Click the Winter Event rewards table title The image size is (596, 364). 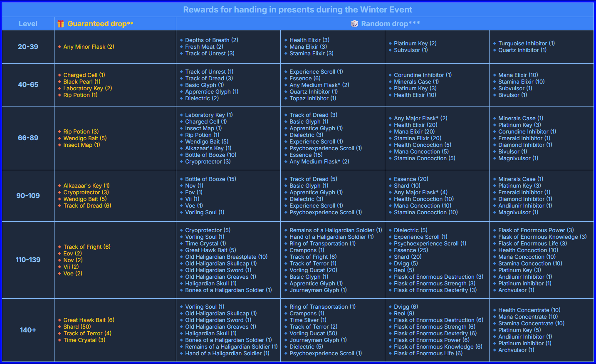point(298,10)
